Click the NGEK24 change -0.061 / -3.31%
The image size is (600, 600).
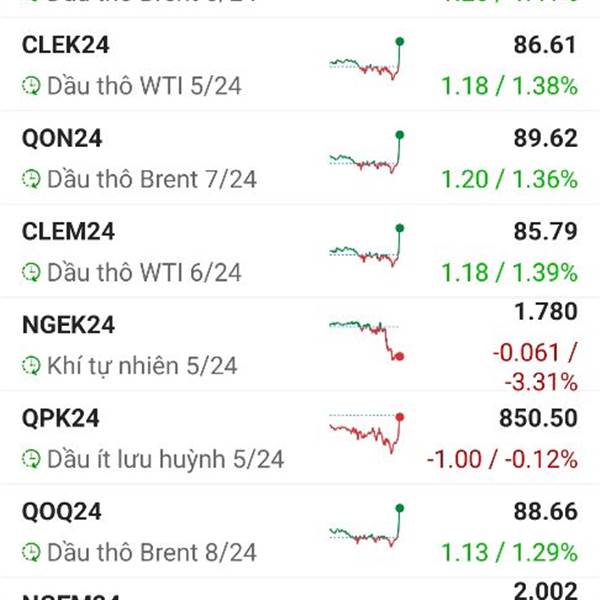coord(535,367)
